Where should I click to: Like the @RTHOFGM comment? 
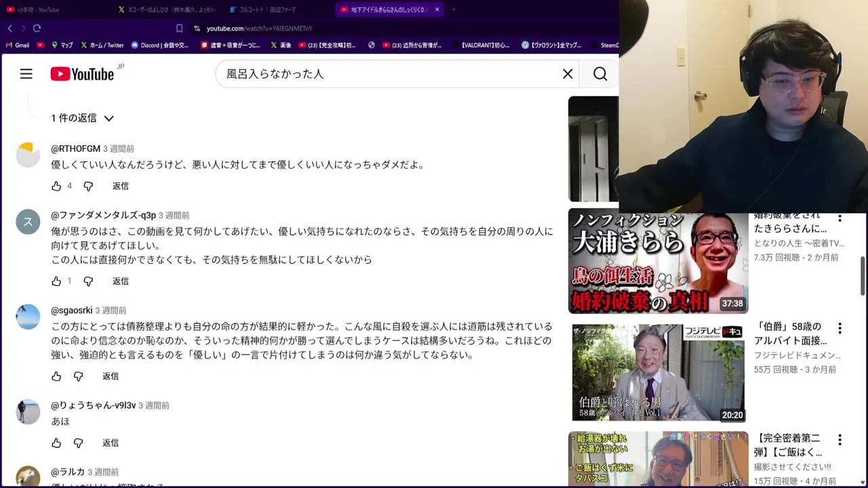pos(56,186)
